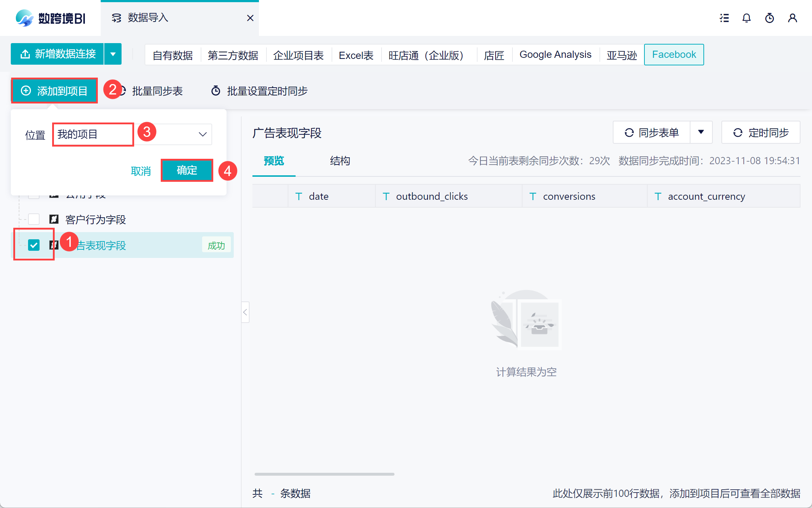Uncheck the 广告表现字段 checkbox
Viewport: 812px width, 508px height.
[x=34, y=245]
